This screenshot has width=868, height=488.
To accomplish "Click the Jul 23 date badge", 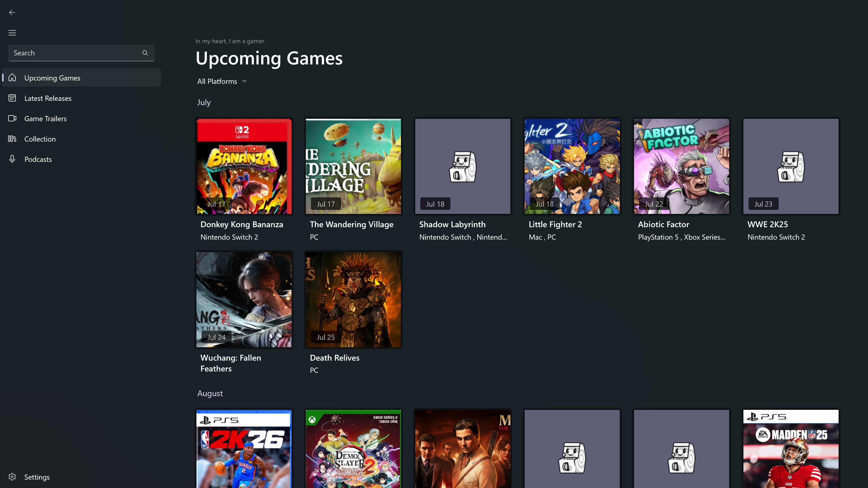I will coord(763,204).
